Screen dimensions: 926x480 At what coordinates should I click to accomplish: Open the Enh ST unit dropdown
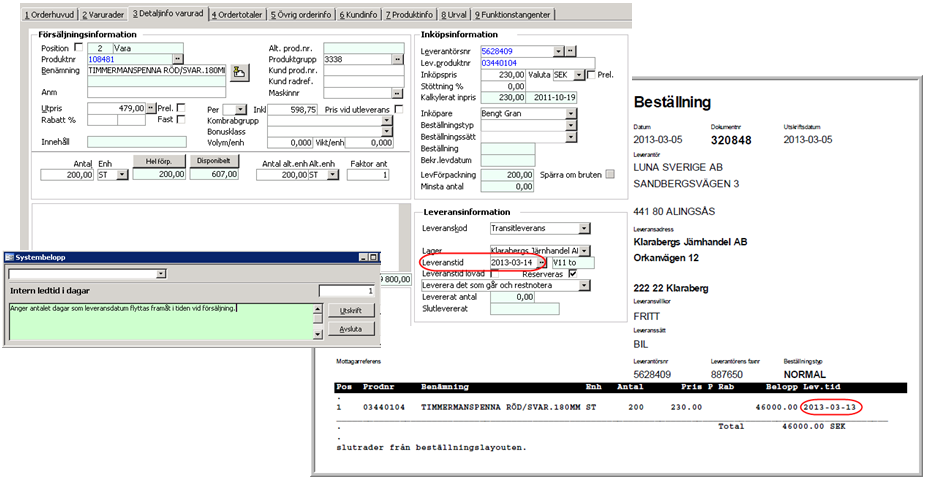click(122, 175)
